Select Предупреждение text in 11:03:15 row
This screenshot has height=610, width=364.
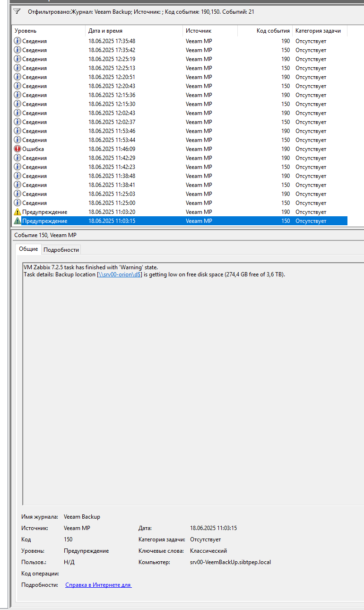coord(44,221)
